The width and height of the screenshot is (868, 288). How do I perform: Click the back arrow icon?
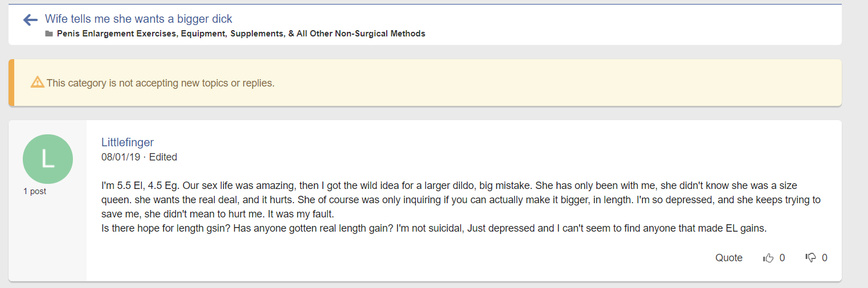pyautogui.click(x=30, y=20)
